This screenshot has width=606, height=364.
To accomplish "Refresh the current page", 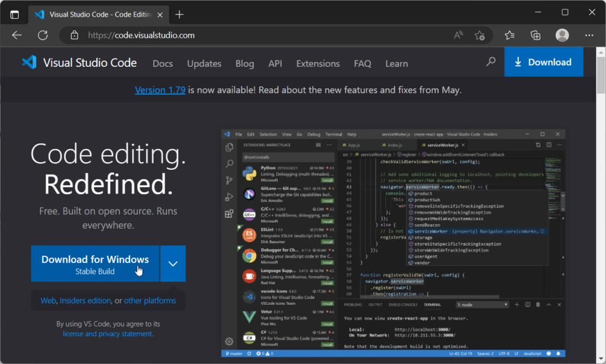I will pos(43,35).
